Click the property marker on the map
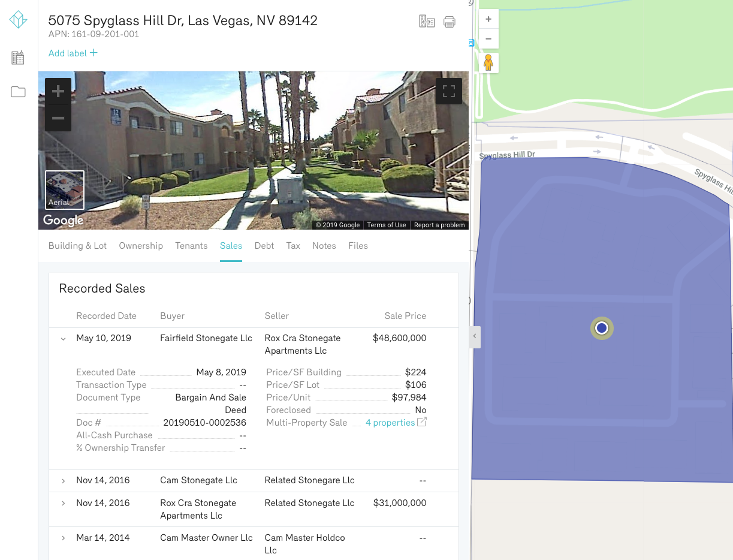This screenshot has width=733, height=560. tap(601, 328)
